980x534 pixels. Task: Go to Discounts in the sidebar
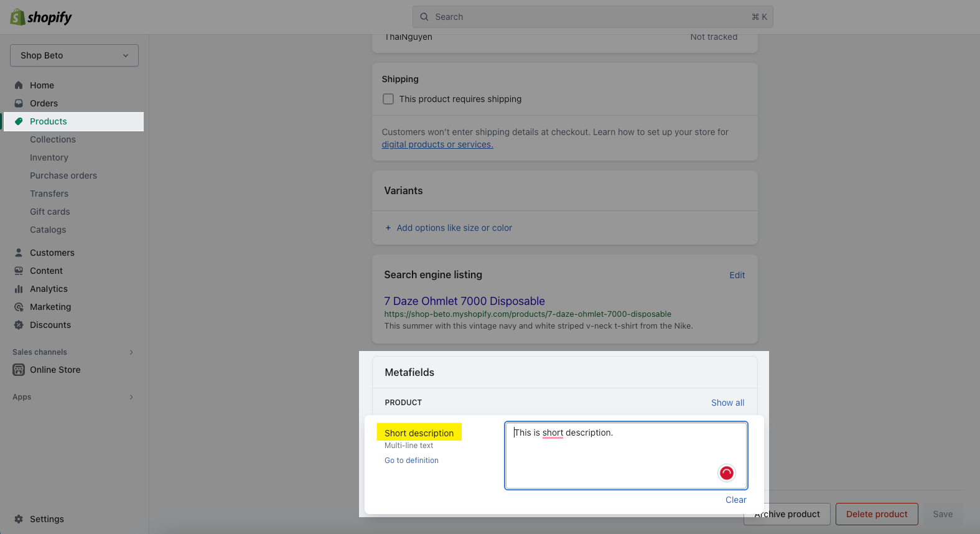[x=50, y=325]
